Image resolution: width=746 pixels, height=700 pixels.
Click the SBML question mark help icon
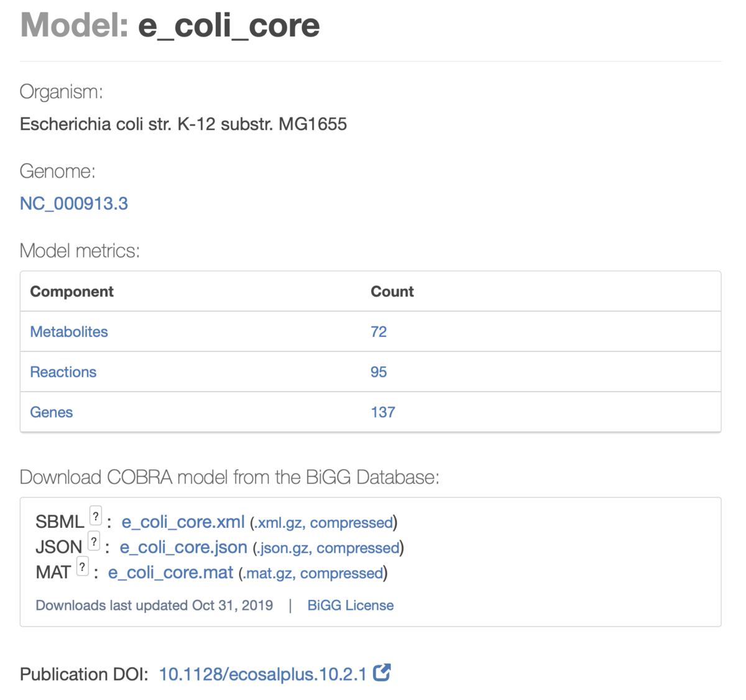96,516
